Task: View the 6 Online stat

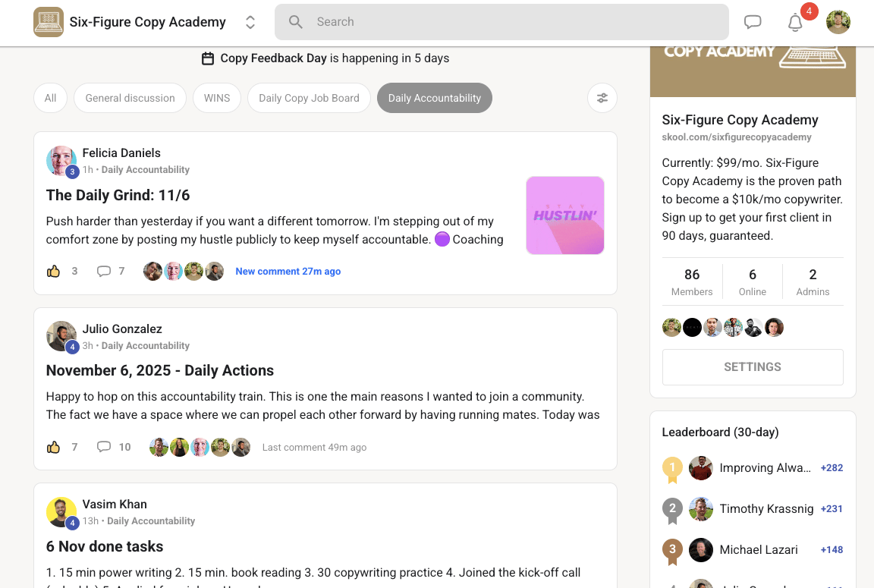Action: pyautogui.click(x=753, y=282)
